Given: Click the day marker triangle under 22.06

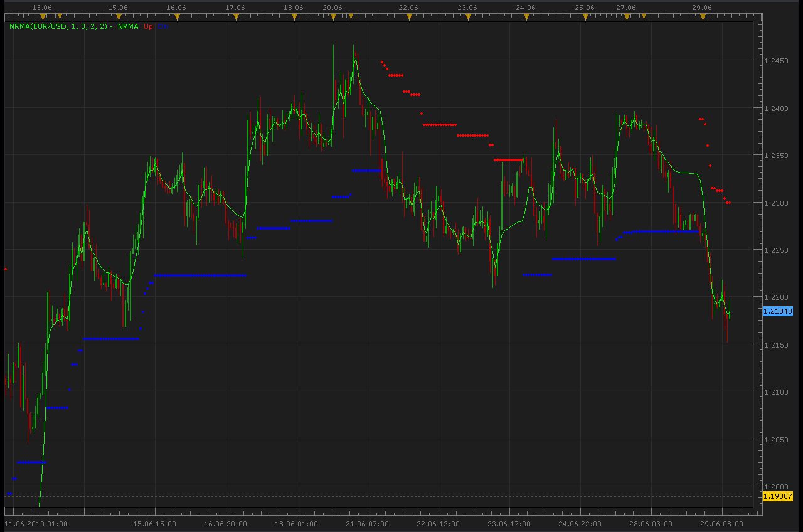Looking at the screenshot, I should [409, 16].
